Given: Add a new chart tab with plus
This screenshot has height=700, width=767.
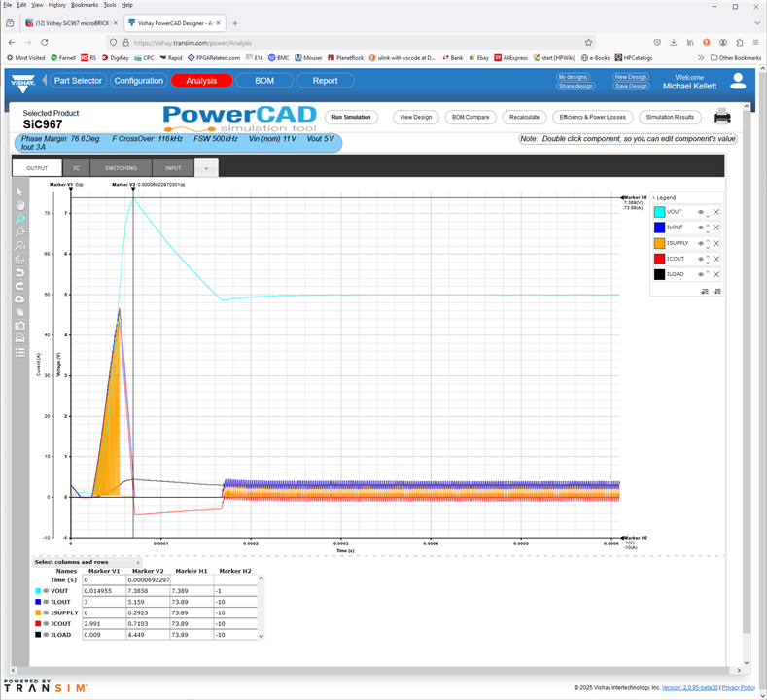Looking at the screenshot, I should 206,168.
